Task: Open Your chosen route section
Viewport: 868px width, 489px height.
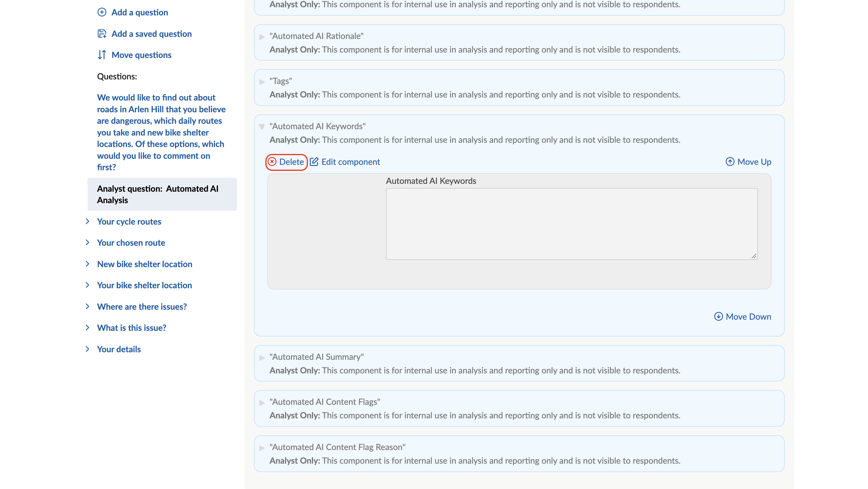Action: [131, 242]
